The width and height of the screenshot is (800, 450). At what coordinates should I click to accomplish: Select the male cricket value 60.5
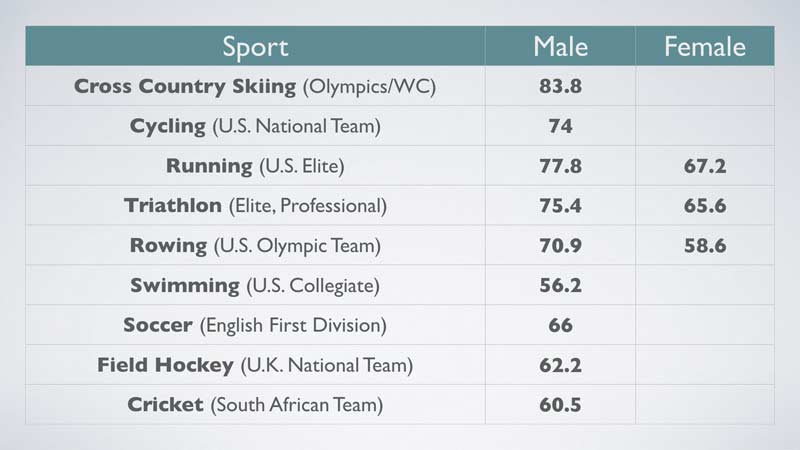pos(560,405)
